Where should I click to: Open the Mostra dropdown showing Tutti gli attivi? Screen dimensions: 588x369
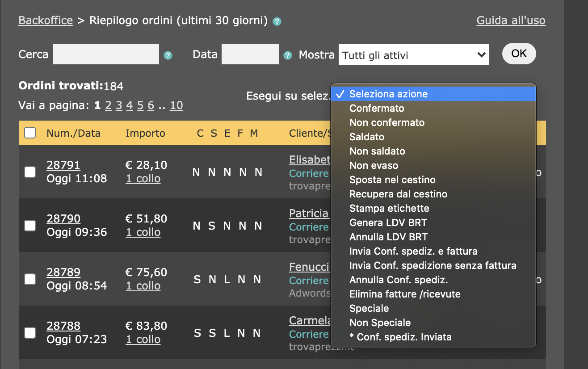tap(413, 54)
